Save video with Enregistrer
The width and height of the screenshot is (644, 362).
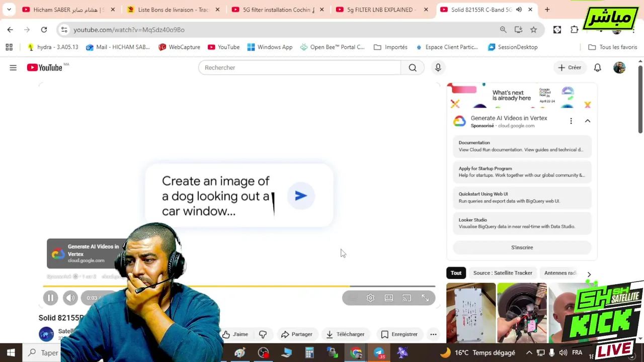click(399, 334)
